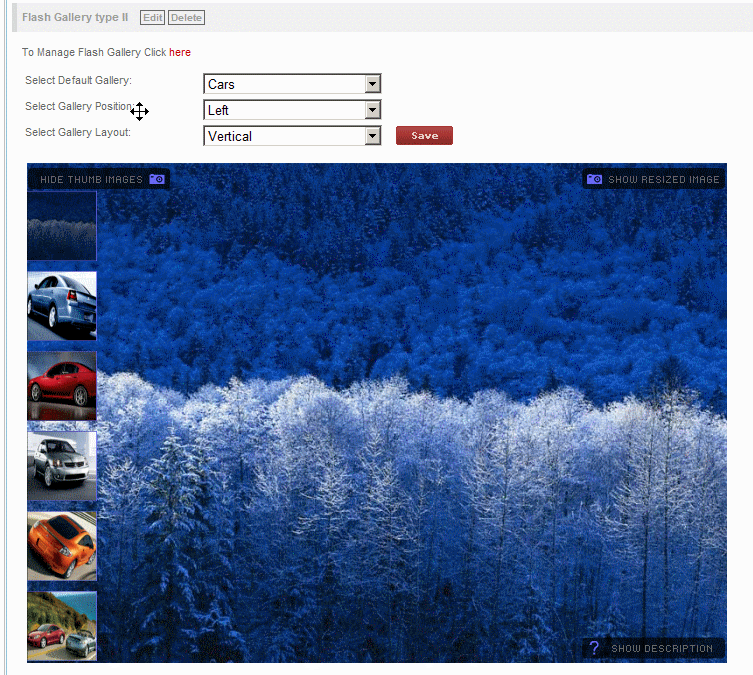Click the question mark icon beside Show Description
753x675 pixels.
[x=594, y=648]
